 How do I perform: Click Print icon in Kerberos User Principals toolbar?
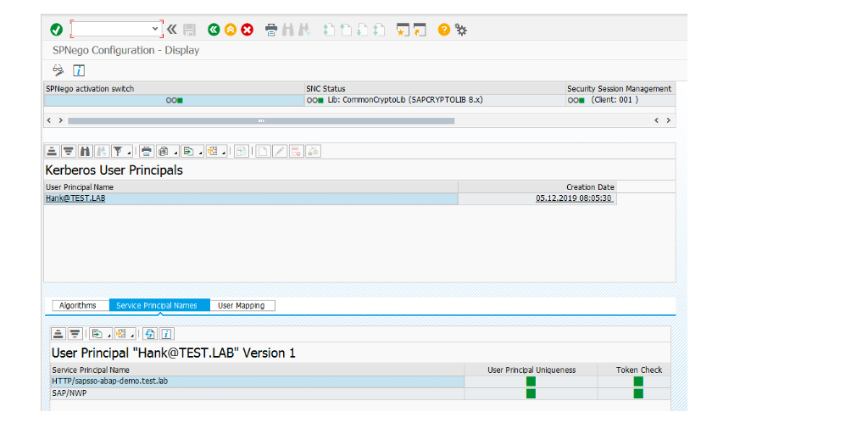pyautogui.click(x=146, y=151)
